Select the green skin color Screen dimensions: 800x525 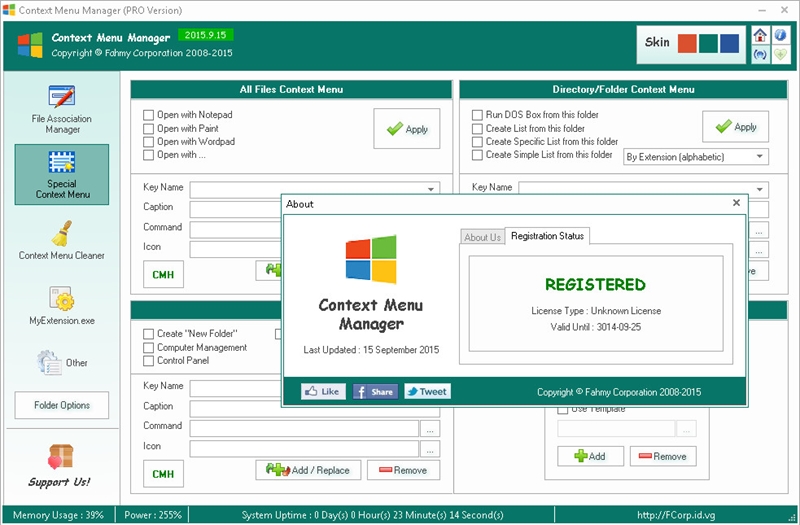(x=709, y=44)
